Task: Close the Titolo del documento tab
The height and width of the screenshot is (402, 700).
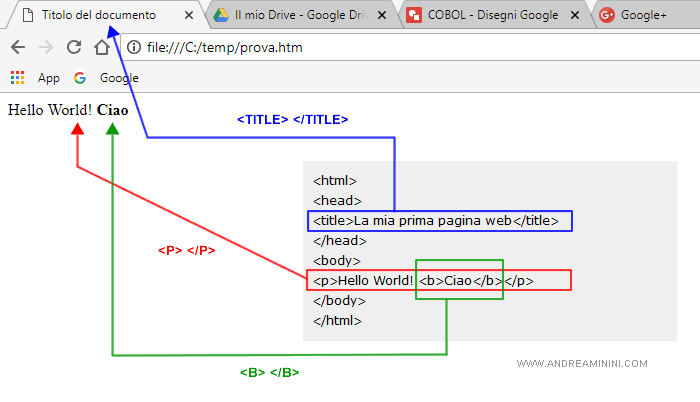Action: [190, 16]
